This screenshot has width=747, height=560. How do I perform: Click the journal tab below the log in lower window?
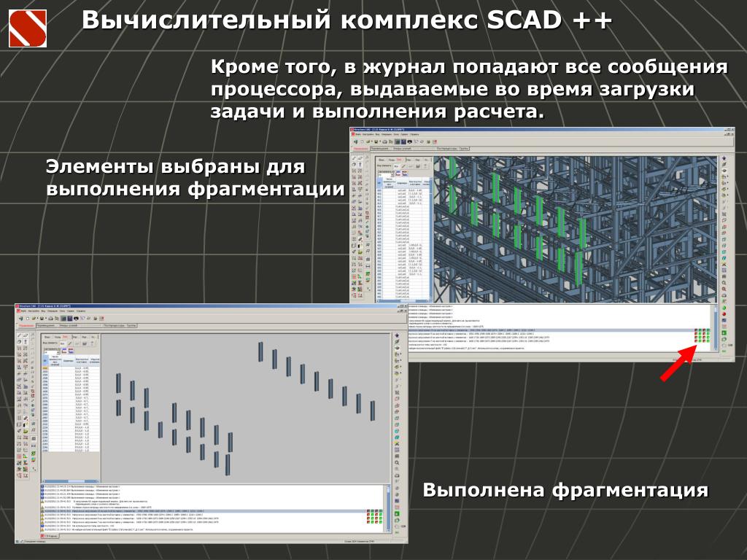click(50, 536)
